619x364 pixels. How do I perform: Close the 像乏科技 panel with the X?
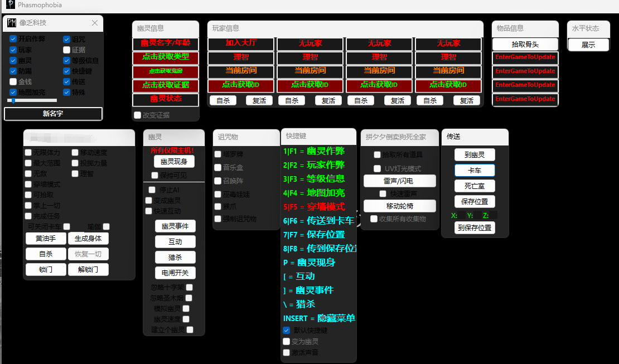(95, 23)
